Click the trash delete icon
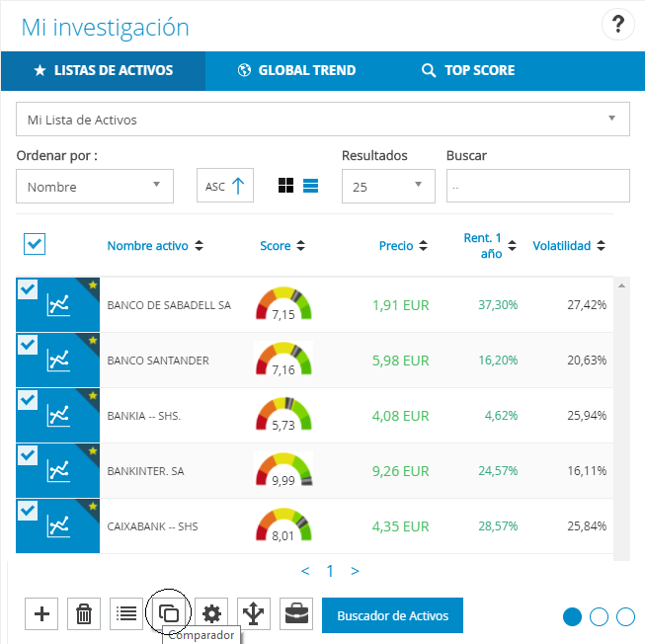The image size is (645, 644). (x=84, y=614)
